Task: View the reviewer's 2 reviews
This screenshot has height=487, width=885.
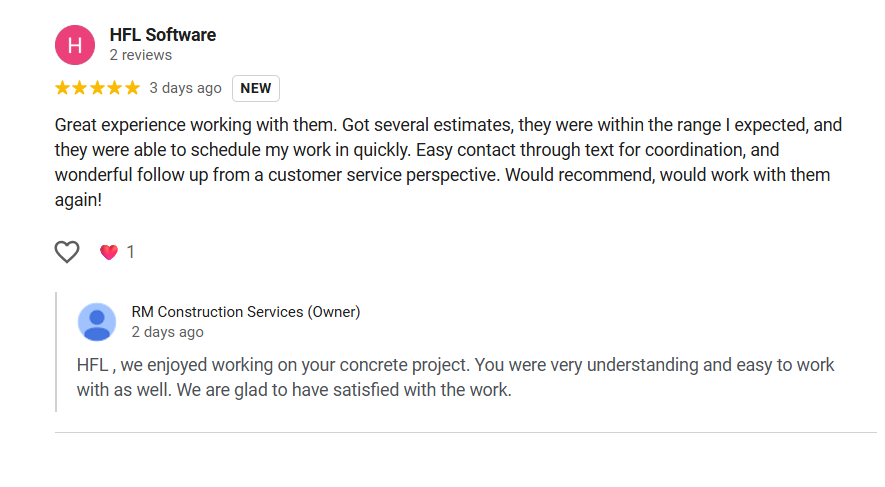Action: [x=140, y=55]
